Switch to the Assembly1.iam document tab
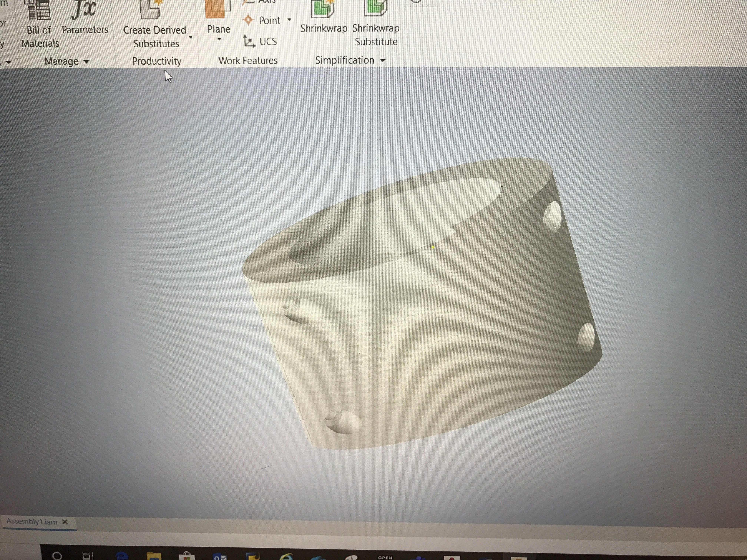The width and height of the screenshot is (747, 560). point(32,521)
